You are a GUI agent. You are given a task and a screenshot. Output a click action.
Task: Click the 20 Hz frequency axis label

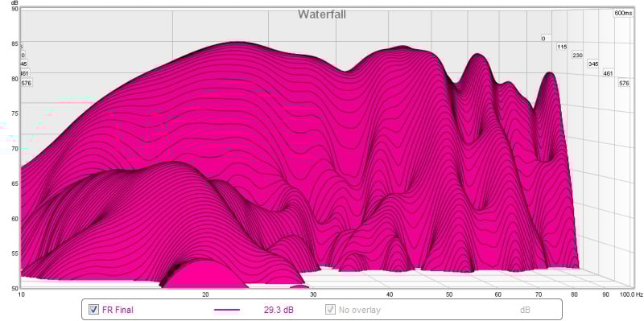point(206,294)
